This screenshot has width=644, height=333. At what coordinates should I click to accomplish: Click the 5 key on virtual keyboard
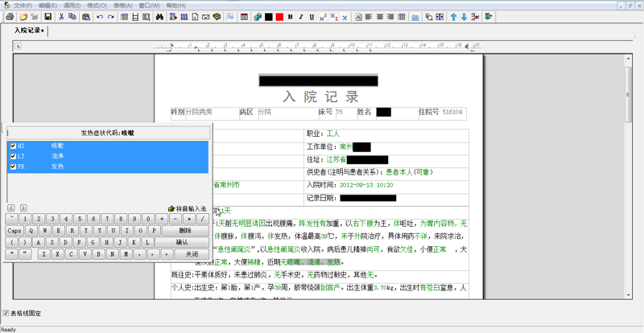tap(80, 219)
